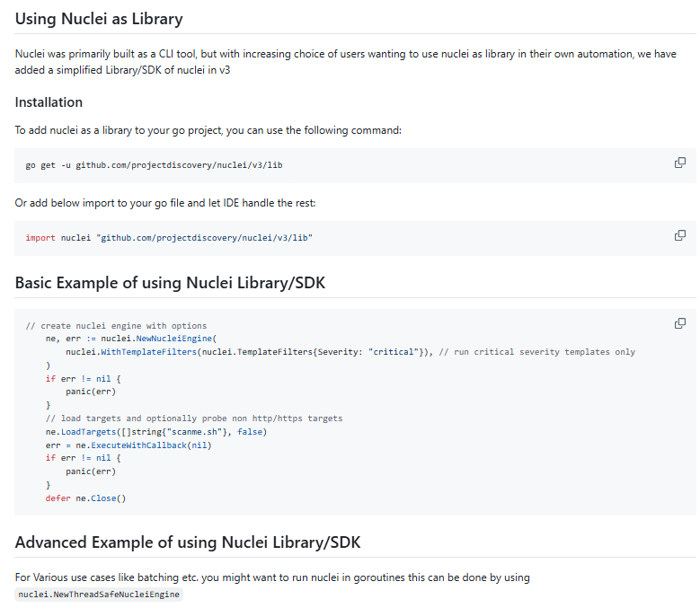Viewport: 700px width, 608px height.
Task: Copy the nuclei import statement
Action: (x=680, y=235)
